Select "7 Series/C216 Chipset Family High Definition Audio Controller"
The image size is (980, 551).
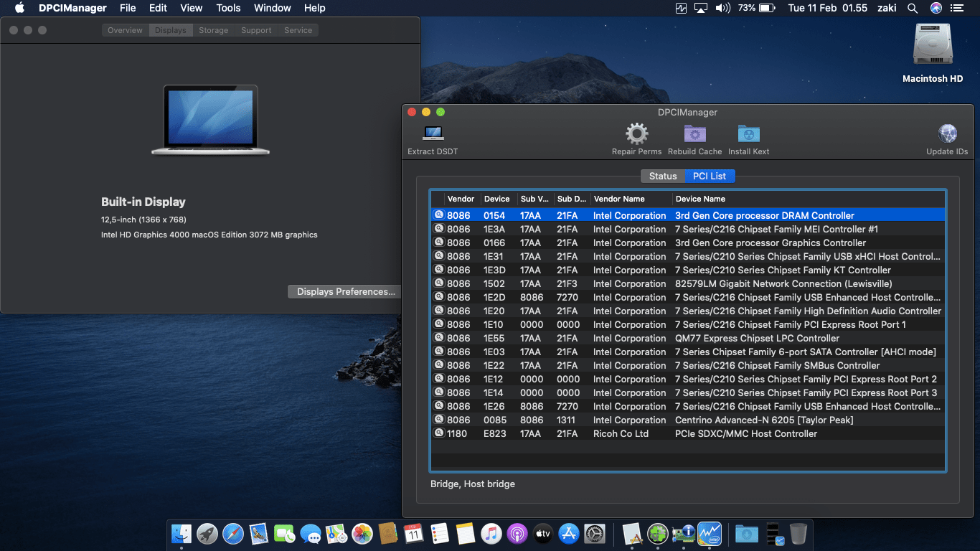pyautogui.click(x=688, y=311)
